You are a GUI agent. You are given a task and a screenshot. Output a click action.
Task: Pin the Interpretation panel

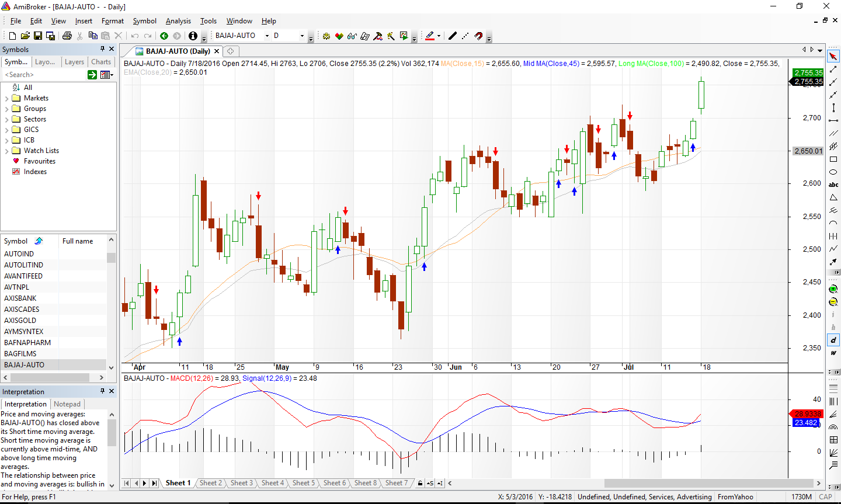click(x=102, y=391)
